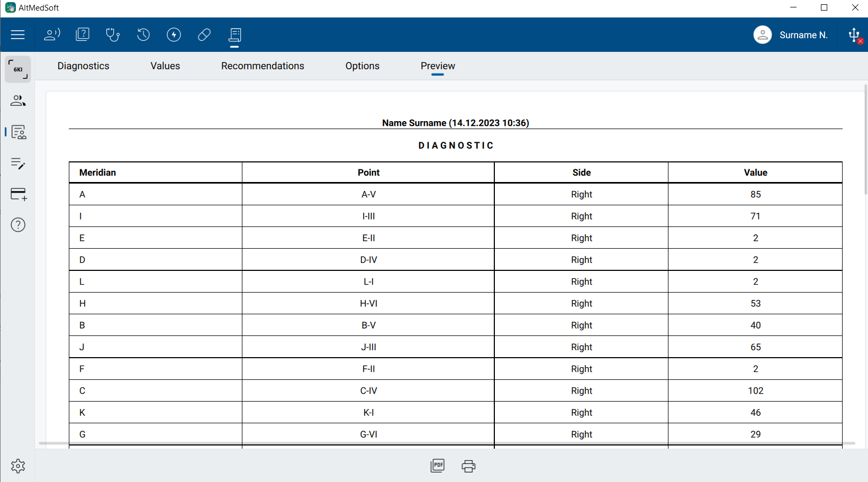Switch to the Values tab
Viewport: 868px width, 482px height.
(x=165, y=66)
